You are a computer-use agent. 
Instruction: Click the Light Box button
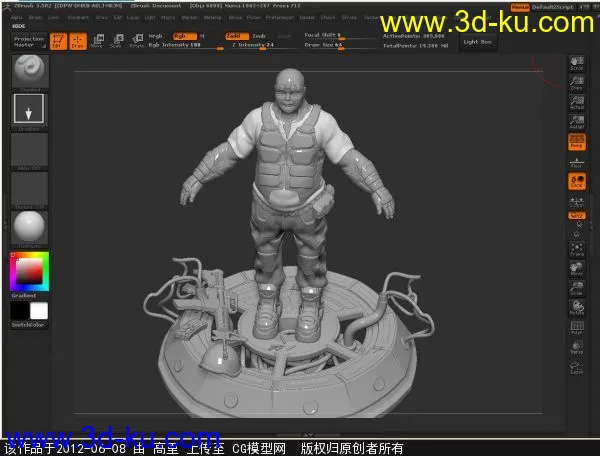477,42
